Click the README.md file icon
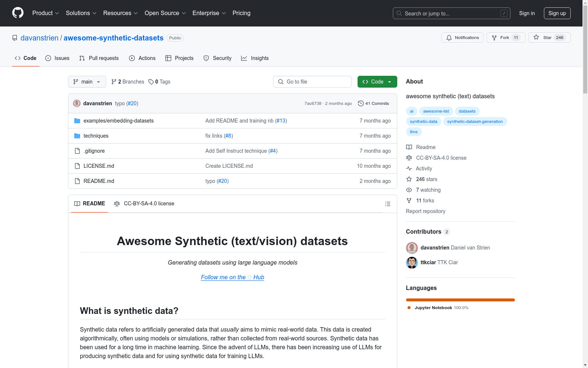 click(x=77, y=181)
